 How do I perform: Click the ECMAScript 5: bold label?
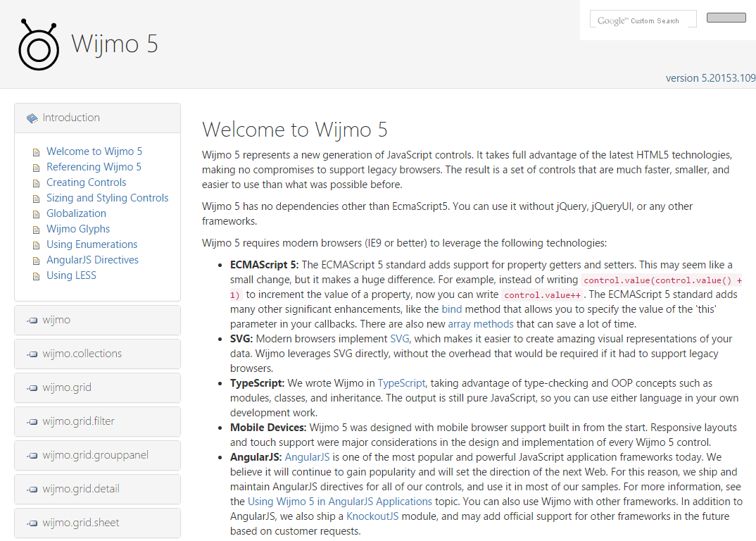point(264,265)
